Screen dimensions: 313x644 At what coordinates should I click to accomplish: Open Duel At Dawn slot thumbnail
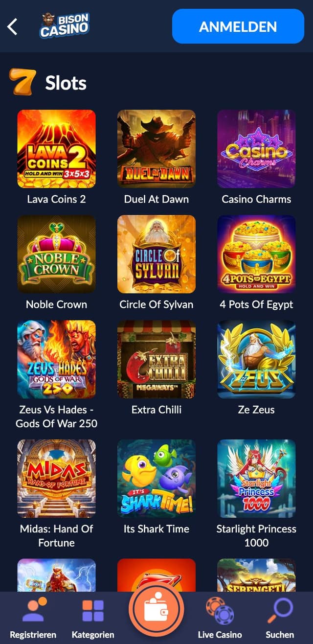(156, 149)
